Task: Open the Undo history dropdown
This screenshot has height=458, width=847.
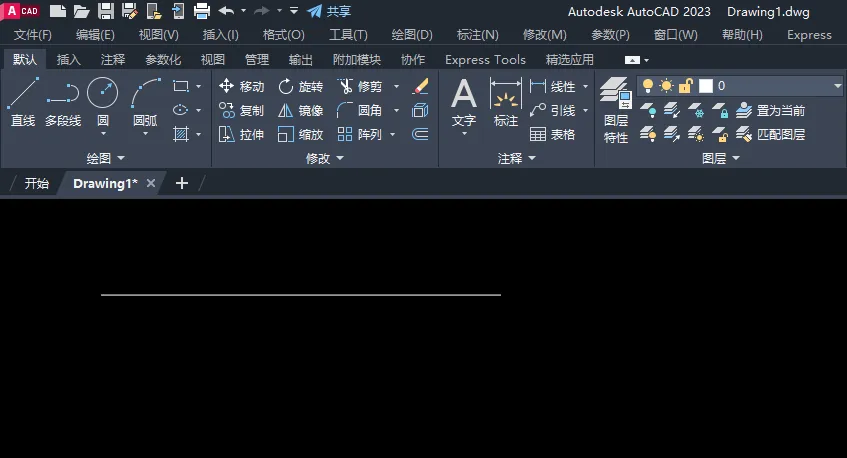Action: point(243,11)
